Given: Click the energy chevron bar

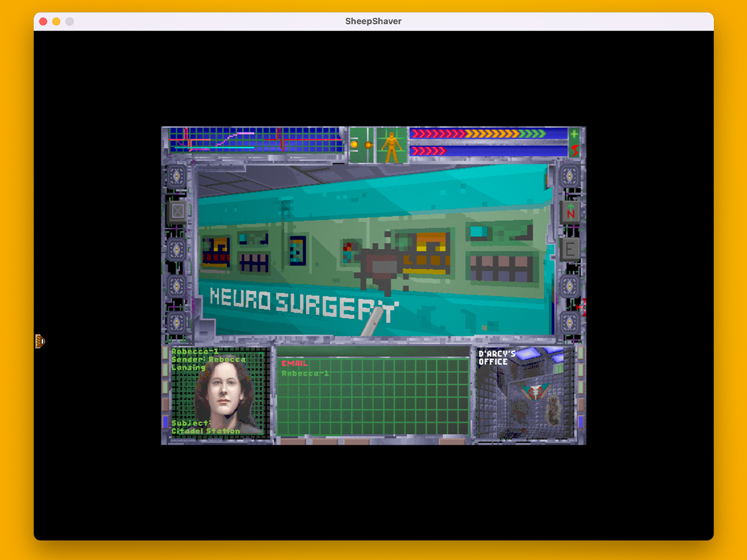Looking at the screenshot, I should 488,151.
